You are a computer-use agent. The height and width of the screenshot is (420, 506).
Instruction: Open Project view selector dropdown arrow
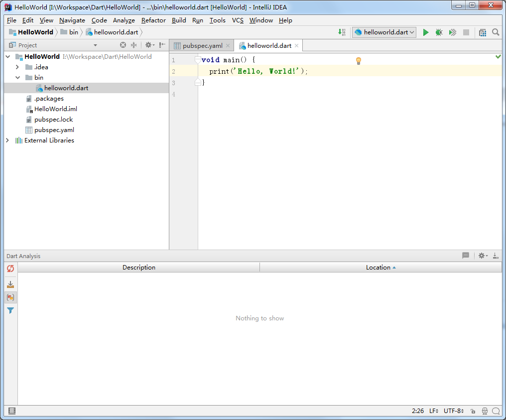[x=95, y=45]
